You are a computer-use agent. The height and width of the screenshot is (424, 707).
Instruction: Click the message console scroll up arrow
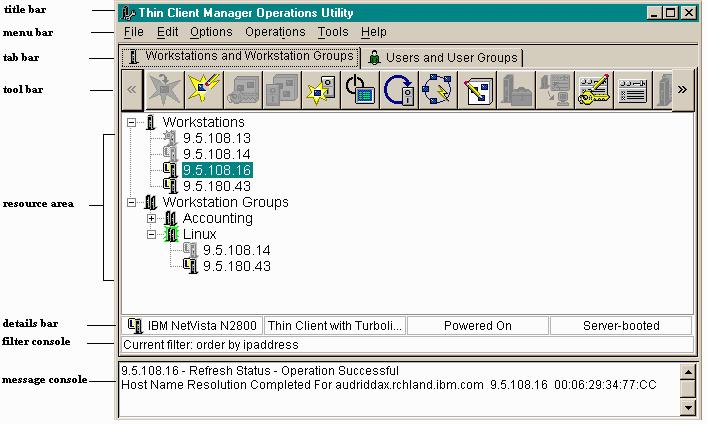pos(688,372)
